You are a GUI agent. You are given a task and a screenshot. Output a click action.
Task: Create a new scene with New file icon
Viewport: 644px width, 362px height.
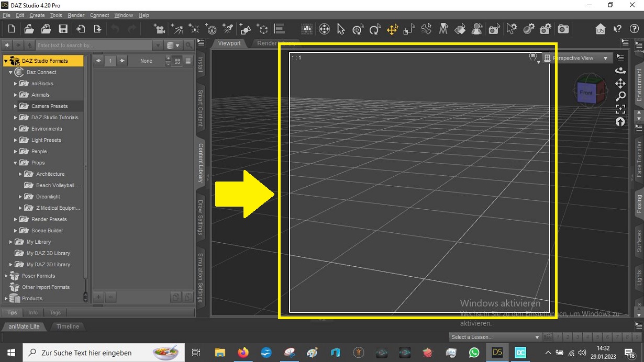(11, 29)
